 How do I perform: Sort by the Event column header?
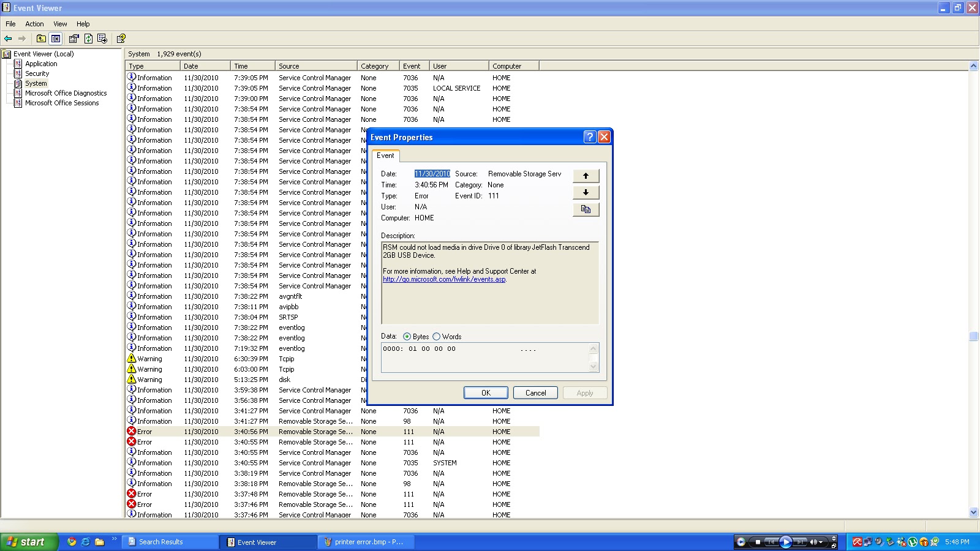pyautogui.click(x=413, y=66)
